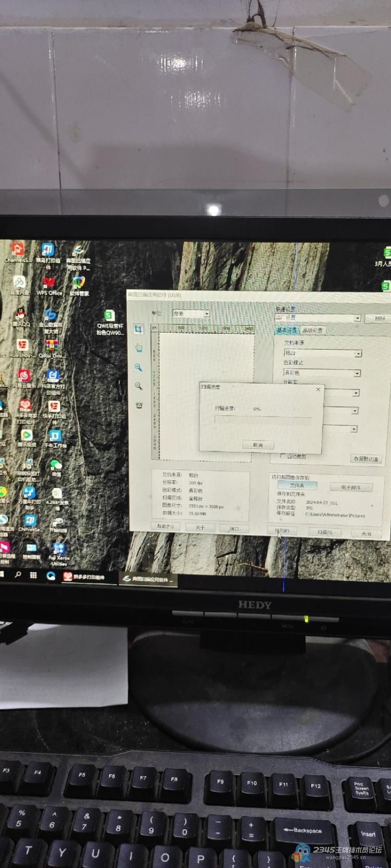This screenshot has height=868, width=391.
Task: Open QWE吸管杯粉色 spreadsheet file
Action: (109, 322)
